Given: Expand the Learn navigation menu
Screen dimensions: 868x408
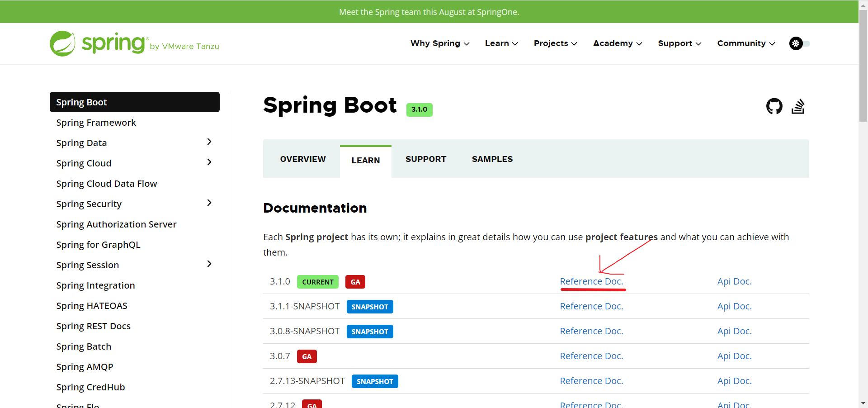Looking at the screenshot, I should pyautogui.click(x=501, y=43).
